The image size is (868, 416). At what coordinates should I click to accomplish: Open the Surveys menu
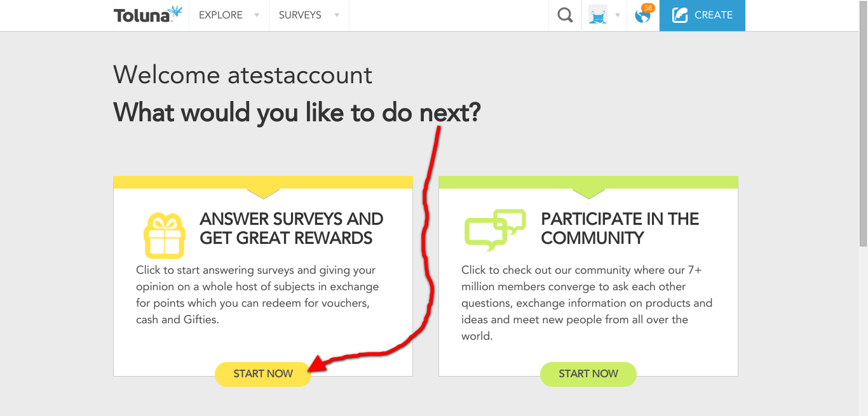pyautogui.click(x=300, y=15)
